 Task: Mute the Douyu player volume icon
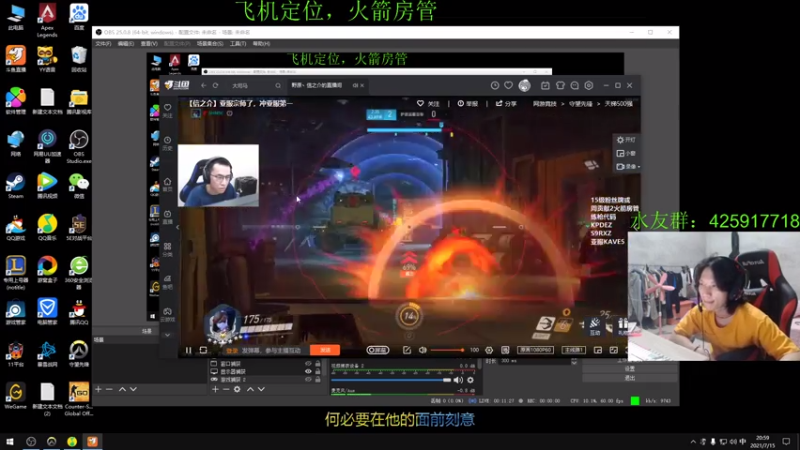coord(422,350)
